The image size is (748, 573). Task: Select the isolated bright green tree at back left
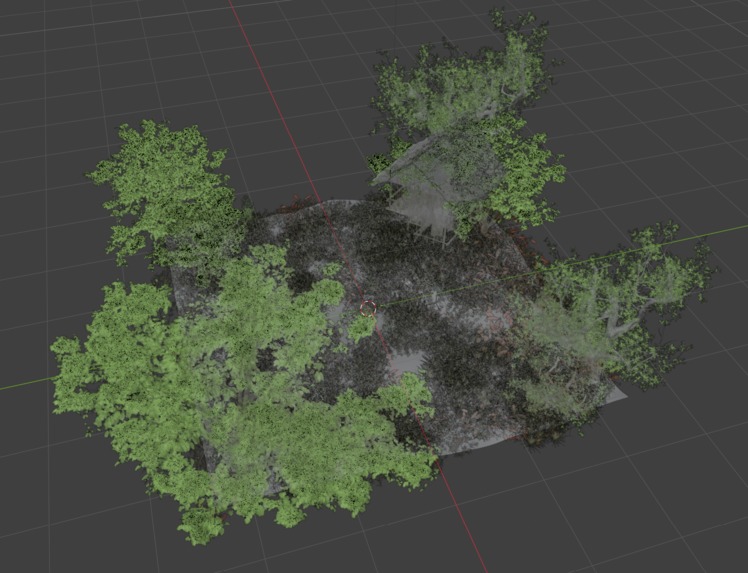click(167, 191)
